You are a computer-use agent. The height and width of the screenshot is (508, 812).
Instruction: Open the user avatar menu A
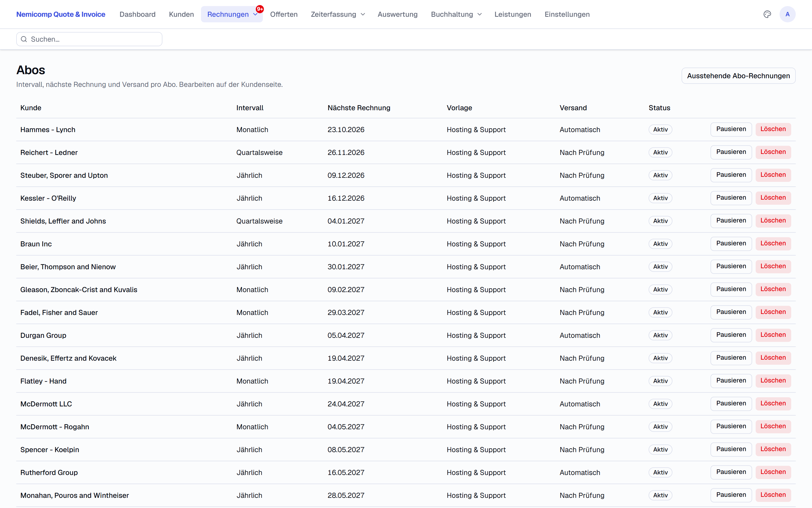pyautogui.click(x=787, y=14)
